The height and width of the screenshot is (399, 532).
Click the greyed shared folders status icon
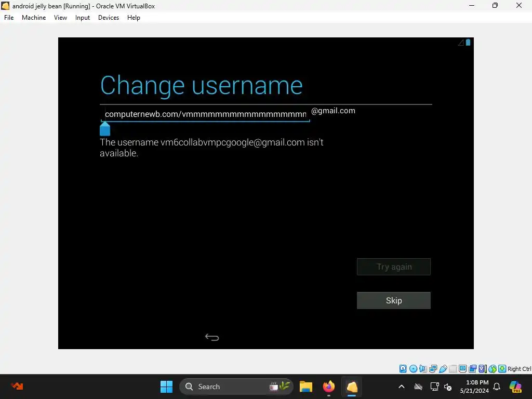tap(453, 369)
